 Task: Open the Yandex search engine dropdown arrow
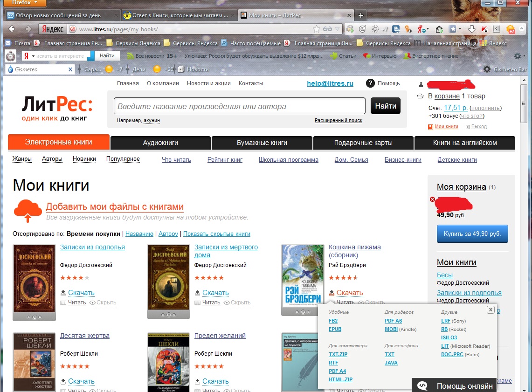point(33,56)
